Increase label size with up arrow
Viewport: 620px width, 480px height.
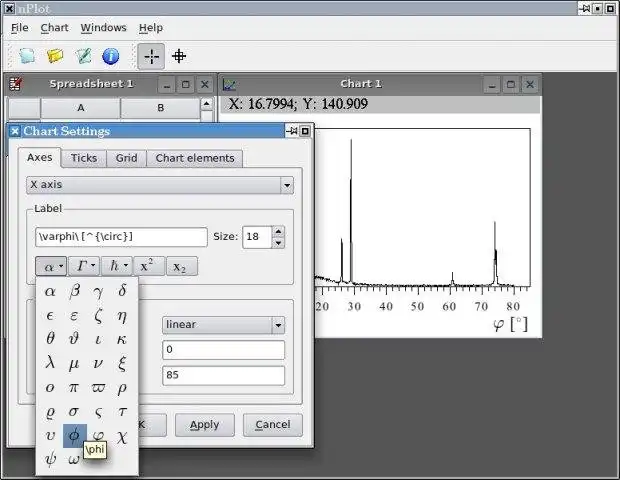(278, 231)
